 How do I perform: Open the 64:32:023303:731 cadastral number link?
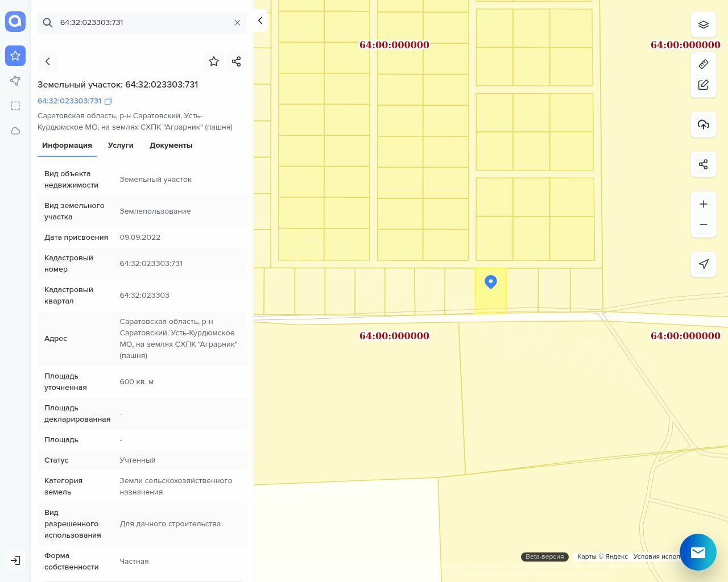[69, 101]
